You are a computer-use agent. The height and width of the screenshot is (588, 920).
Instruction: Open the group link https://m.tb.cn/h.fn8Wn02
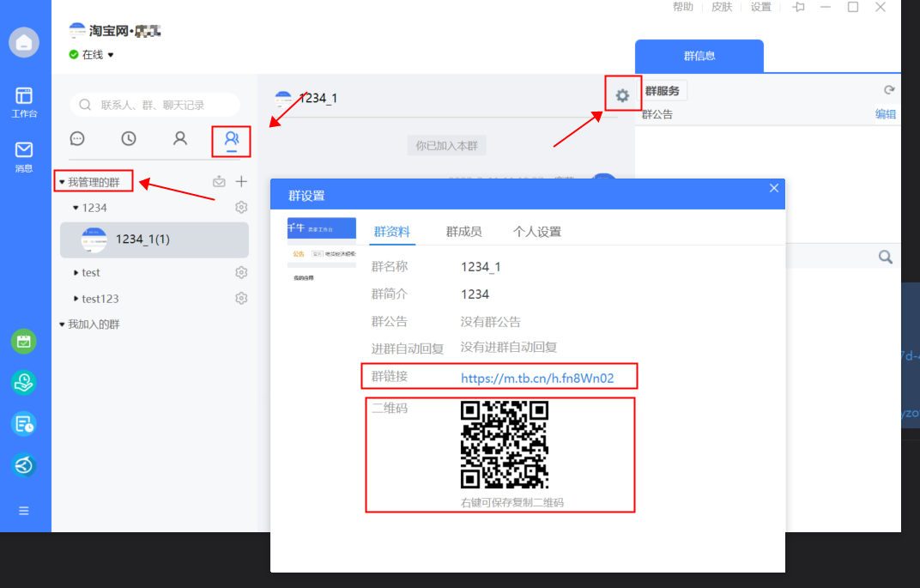pyautogui.click(x=537, y=378)
